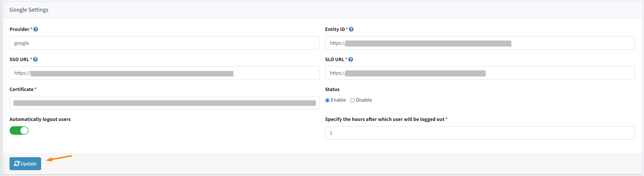Image resolution: width=644 pixels, height=176 pixels.
Task: Click the Certificate field label text
Action: point(21,89)
